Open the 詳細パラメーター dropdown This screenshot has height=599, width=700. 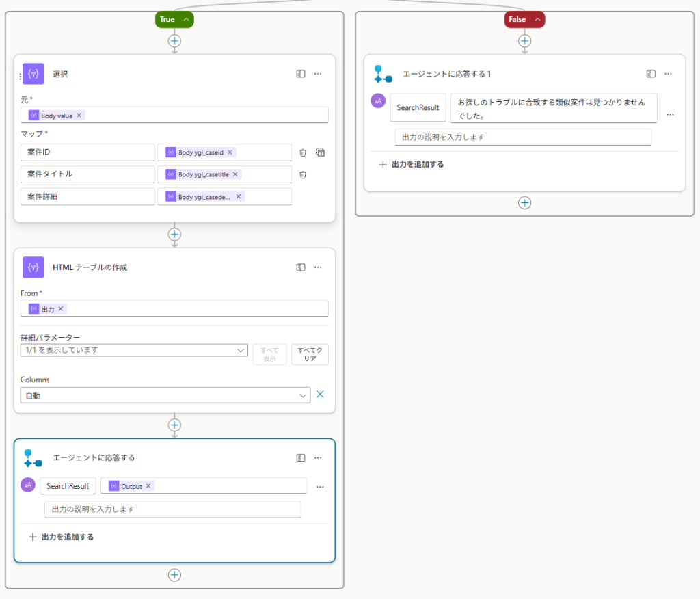click(x=134, y=350)
